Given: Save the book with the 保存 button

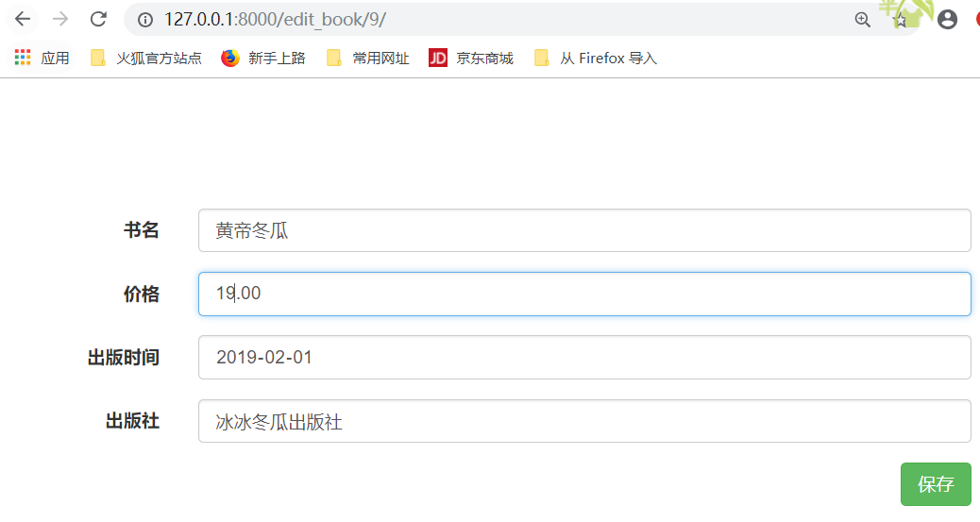Looking at the screenshot, I should [936, 484].
